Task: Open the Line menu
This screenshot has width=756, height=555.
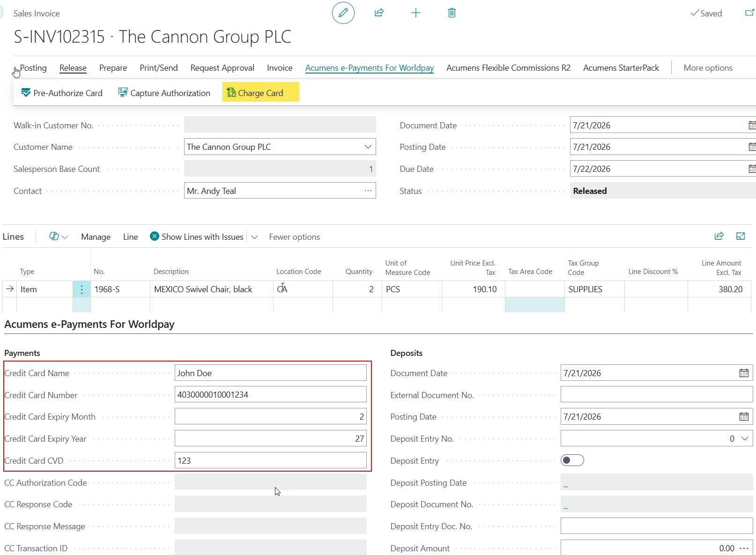Action: pyautogui.click(x=131, y=237)
